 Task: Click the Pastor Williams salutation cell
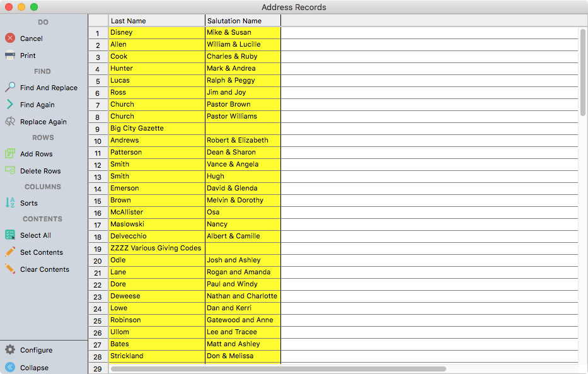pyautogui.click(x=243, y=116)
